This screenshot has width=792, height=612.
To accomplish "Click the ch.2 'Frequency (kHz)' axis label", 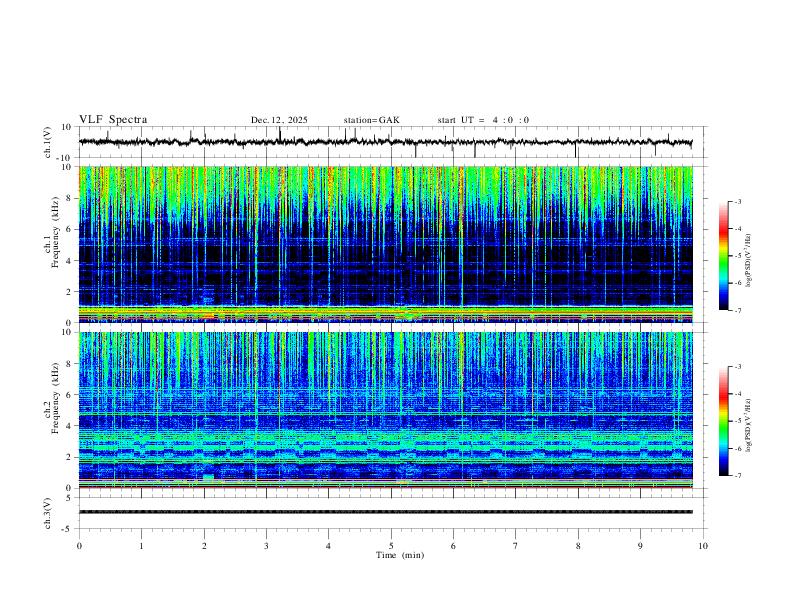I will [56, 398].
